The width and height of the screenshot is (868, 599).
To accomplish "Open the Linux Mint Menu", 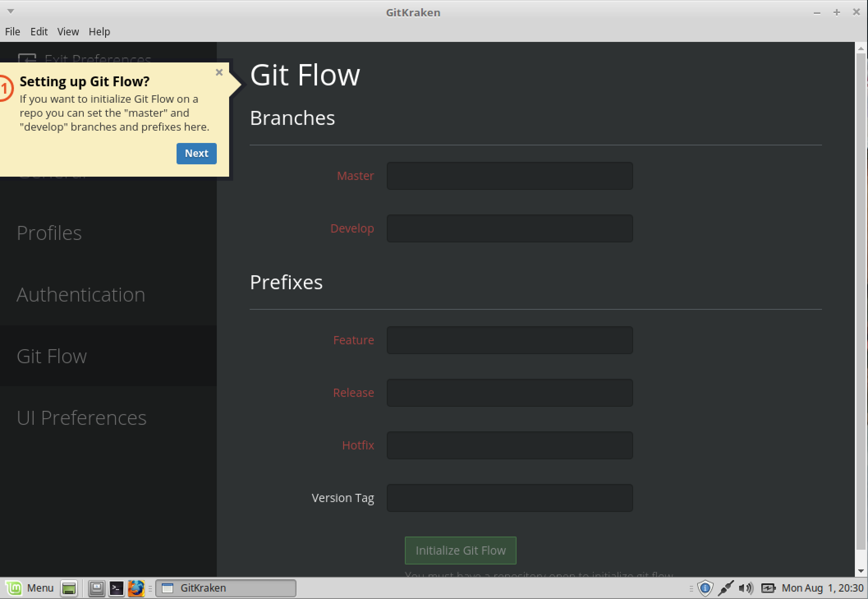I will point(30,588).
